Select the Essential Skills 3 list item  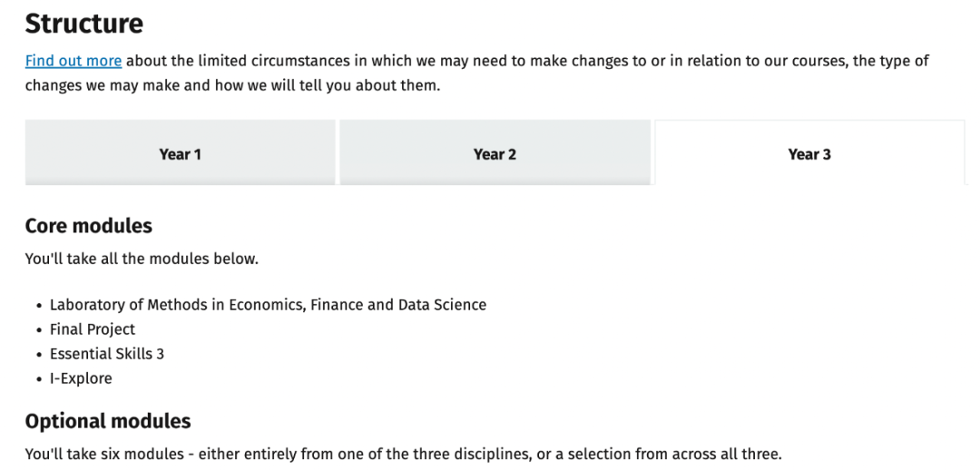click(x=107, y=354)
